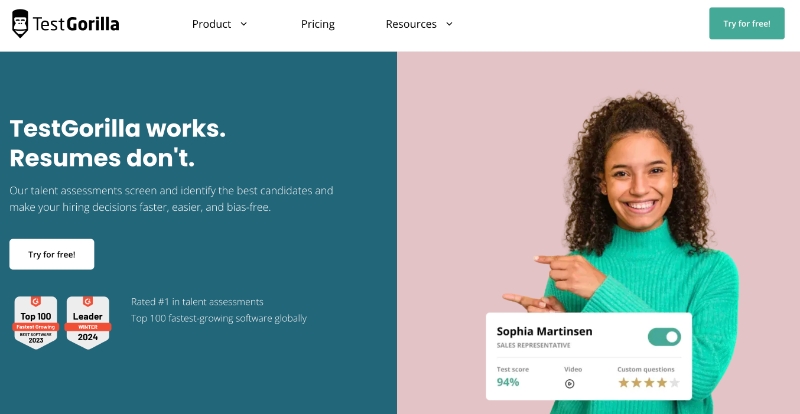The width and height of the screenshot is (800, 414).
Task: Open the Pricing page
Action: tap(318, 24)
